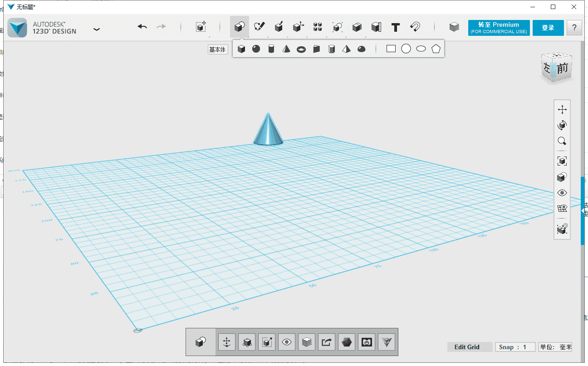Image resolution: width=588 pixels, height=366 pixels.
Task: Click the 前 face of view cube
Action: click(563, 68)
